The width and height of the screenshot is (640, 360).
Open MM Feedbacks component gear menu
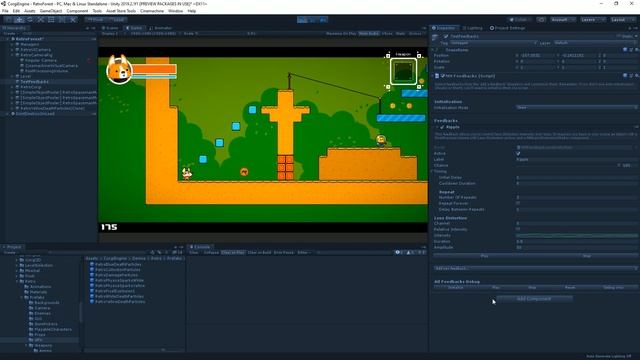click(x=636, y=76)
